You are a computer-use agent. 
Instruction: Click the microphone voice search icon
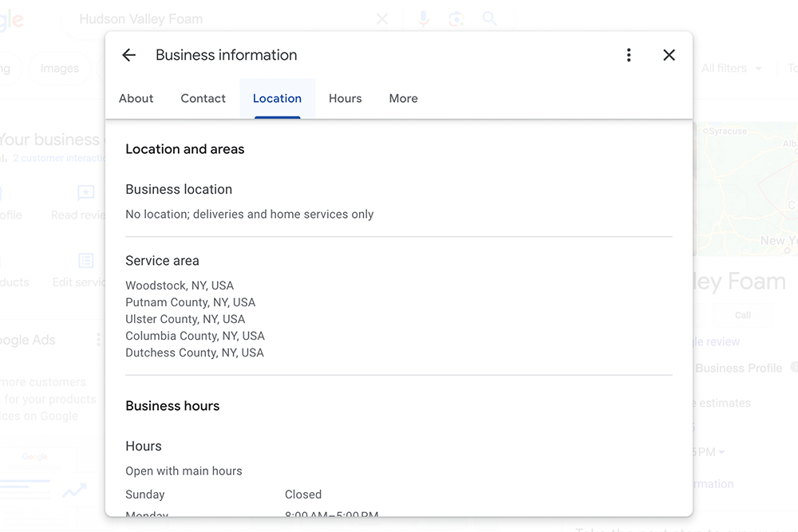(423, 19)
